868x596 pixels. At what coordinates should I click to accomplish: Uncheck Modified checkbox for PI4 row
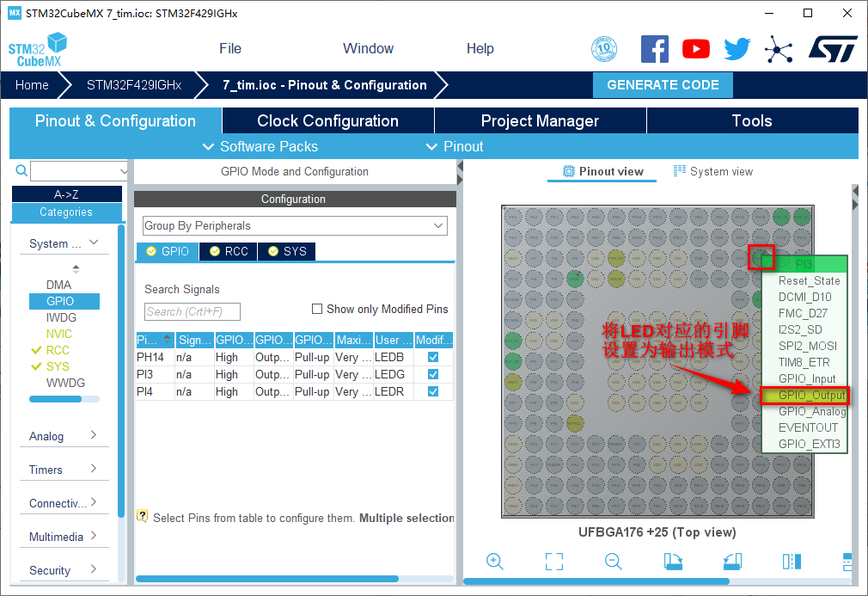(433, 391)
